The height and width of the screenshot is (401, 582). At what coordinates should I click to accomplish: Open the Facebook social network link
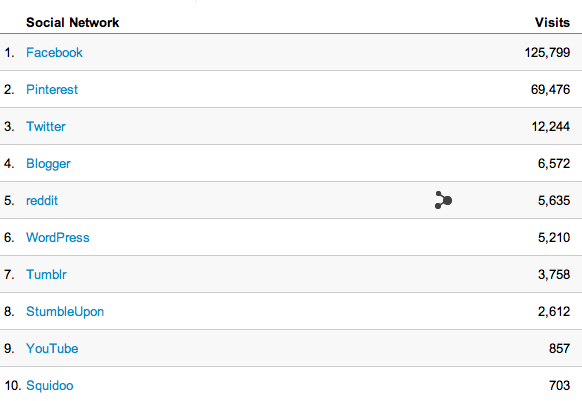click(54, 52)
